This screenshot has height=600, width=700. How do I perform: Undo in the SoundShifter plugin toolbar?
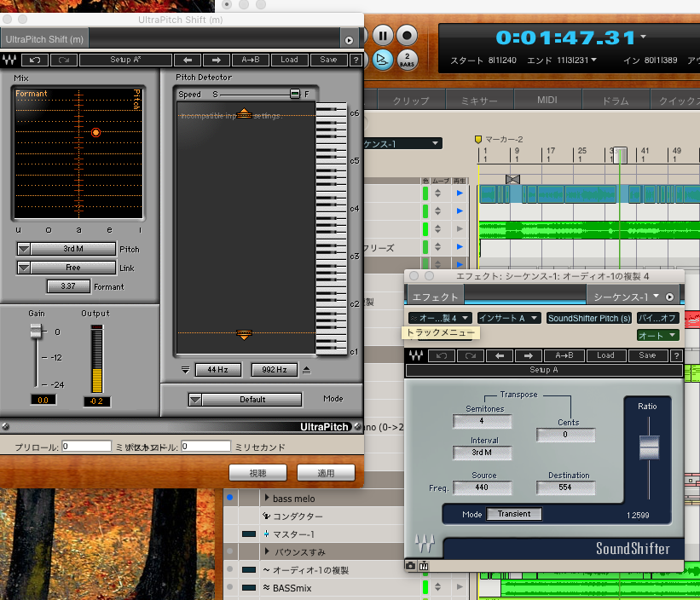(x=442, y=355)
